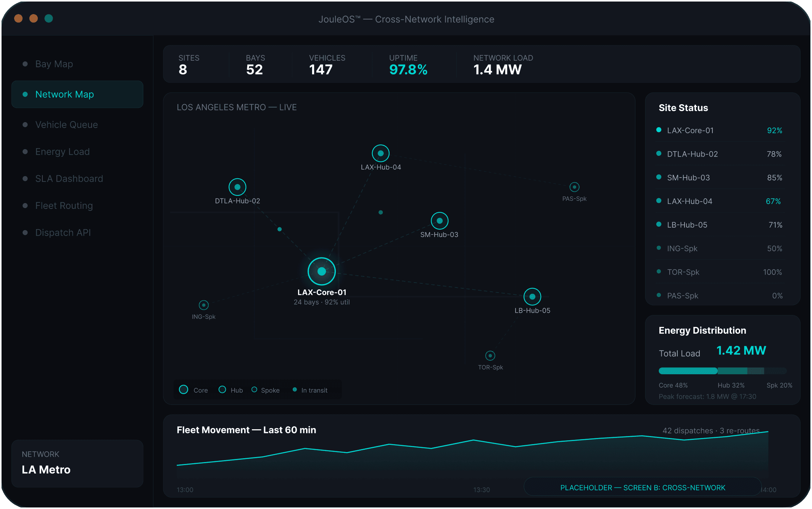Click the LB-Hub-05 hub node

pyautogui.click(x=532, y=297)
